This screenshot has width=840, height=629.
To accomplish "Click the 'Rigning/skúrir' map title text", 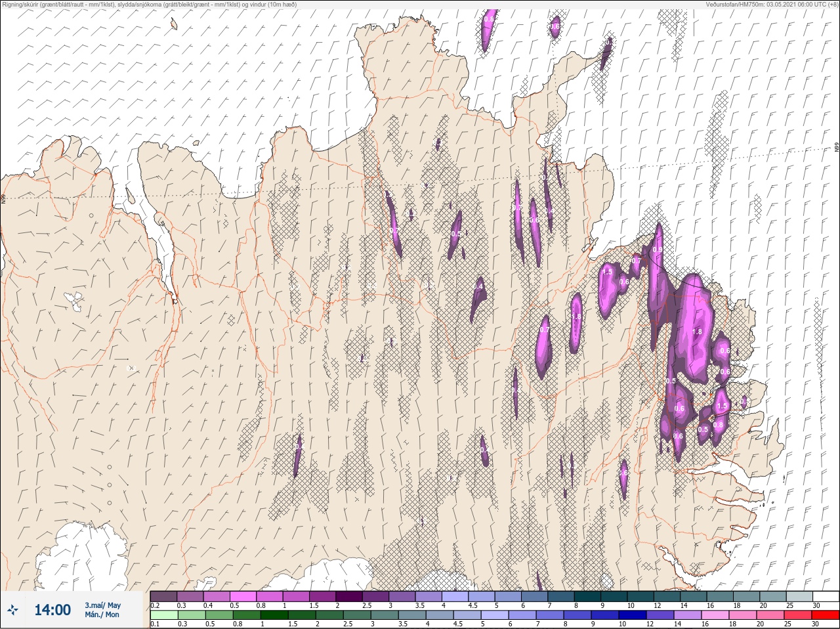I will [x=150, y=5].
